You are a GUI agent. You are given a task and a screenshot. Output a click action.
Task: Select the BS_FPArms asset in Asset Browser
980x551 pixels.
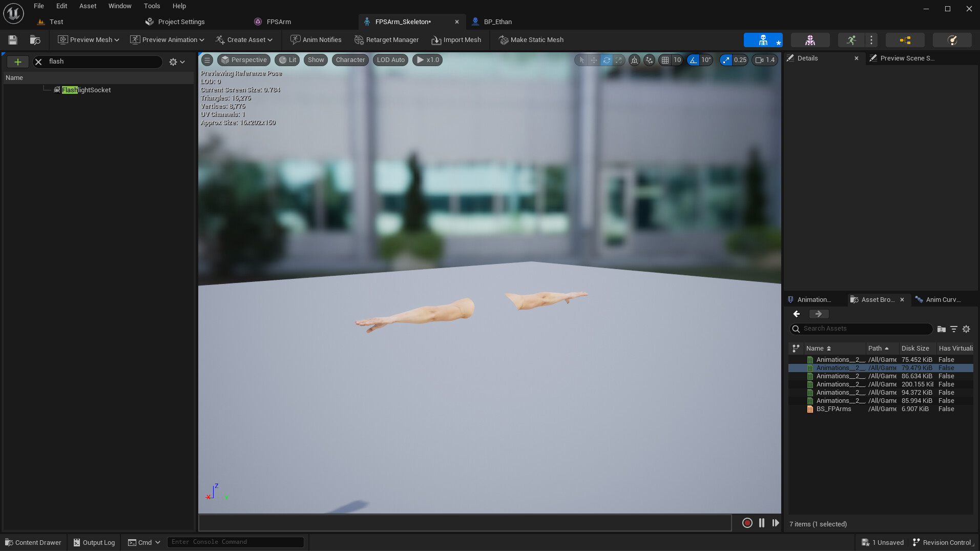(833, 409)
